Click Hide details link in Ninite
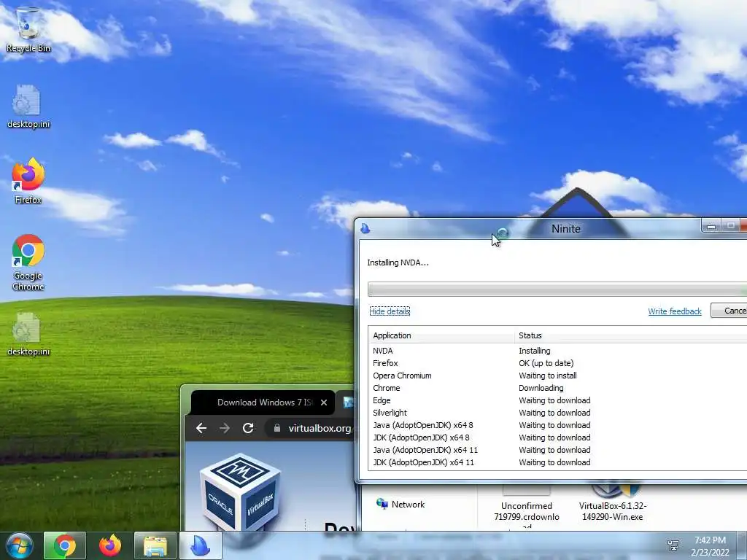 [x=390, y=311]
